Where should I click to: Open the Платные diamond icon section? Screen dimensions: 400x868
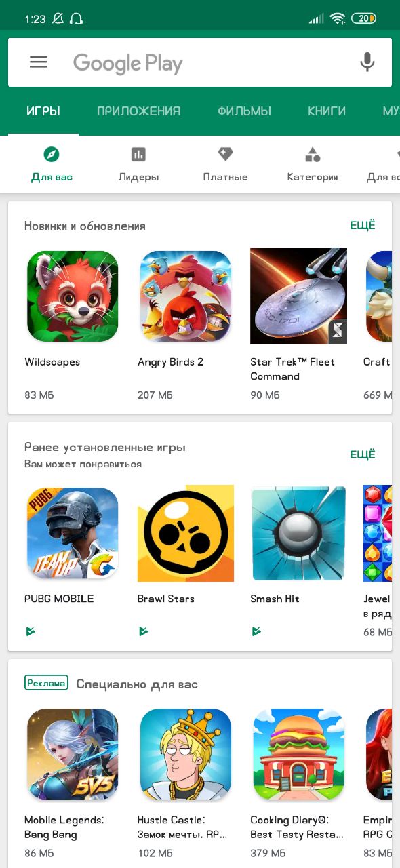[225, 154]
